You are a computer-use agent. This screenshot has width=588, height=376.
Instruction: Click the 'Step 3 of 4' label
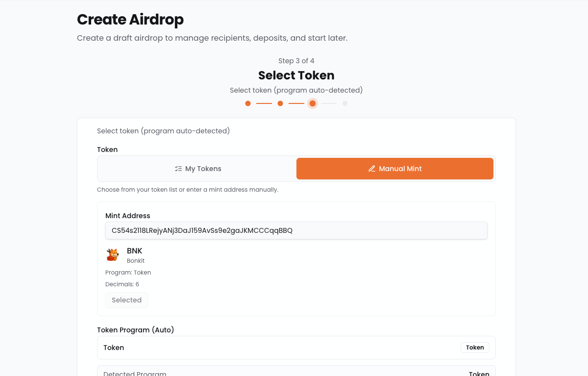(x=296, y=61)
